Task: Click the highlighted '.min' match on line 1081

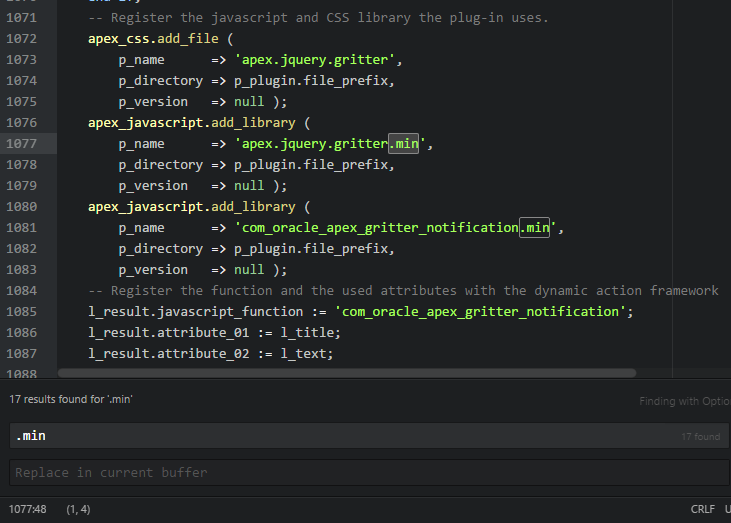Action: (x=535, y=227)
